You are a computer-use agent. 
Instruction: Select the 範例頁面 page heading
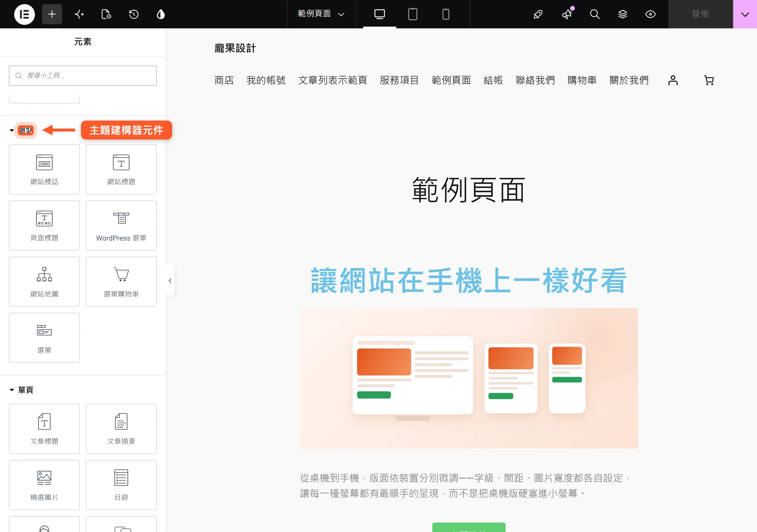click(468, 189)
